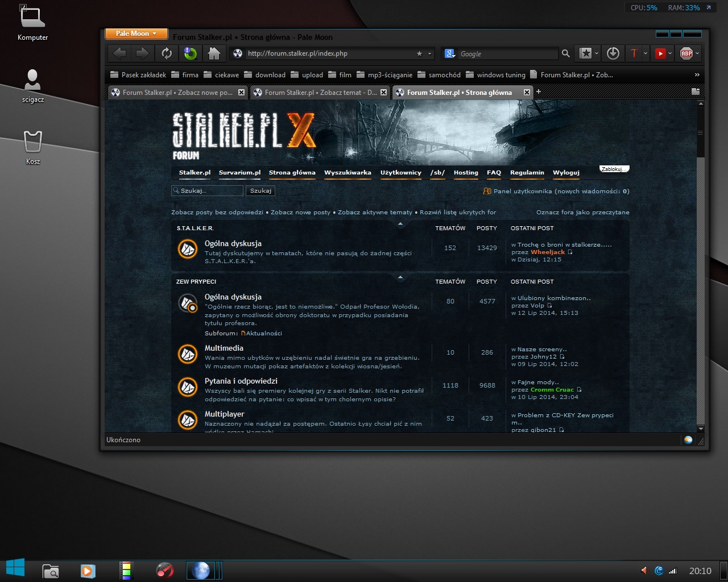The image size is (728, 582).
Task: Open the 'Pytania i odpowiedzi' forum
Action: pos(241,381)
